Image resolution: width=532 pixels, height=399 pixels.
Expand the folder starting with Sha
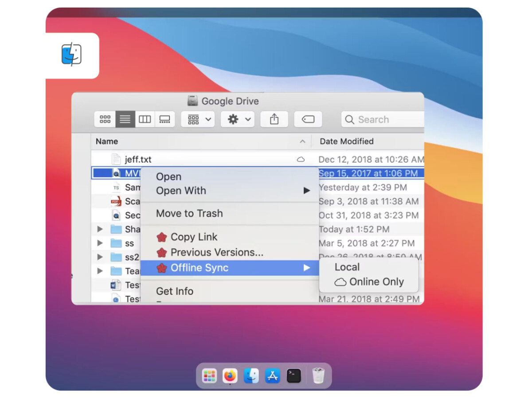click(100, 229)
